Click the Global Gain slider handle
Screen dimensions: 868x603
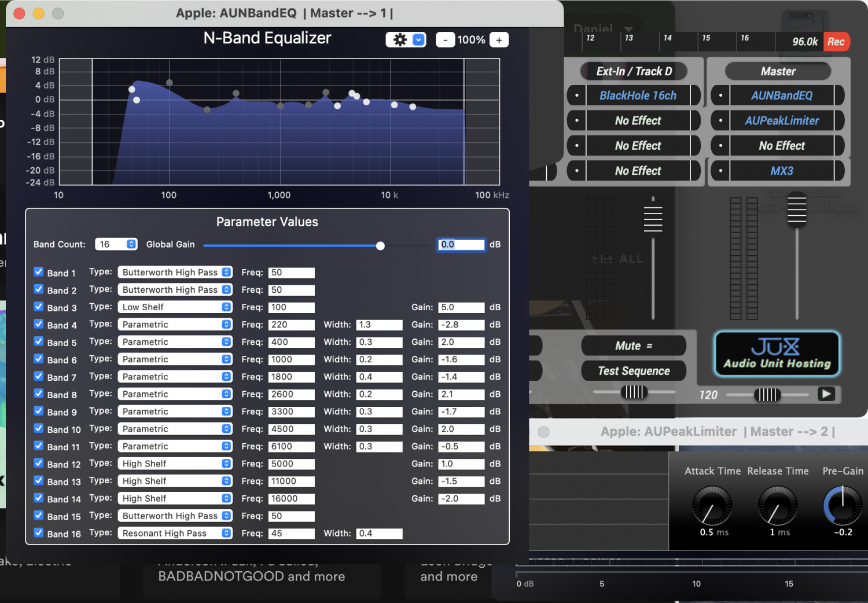point(380,245)
